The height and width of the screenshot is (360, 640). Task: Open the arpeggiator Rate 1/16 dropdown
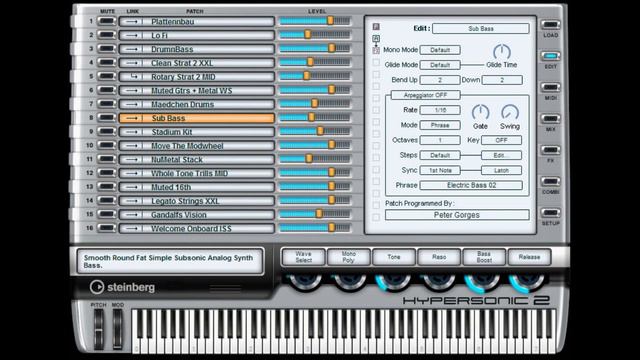coord(440,110)
